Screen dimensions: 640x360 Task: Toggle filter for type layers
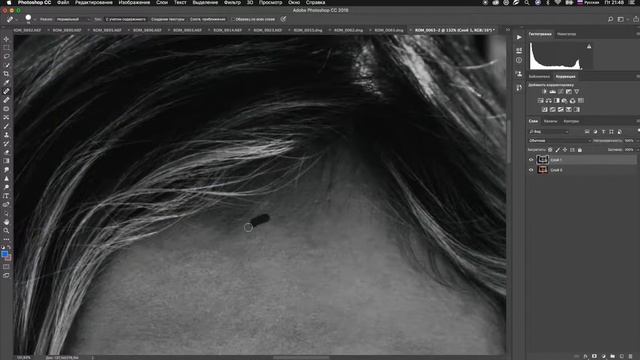point(603,131)
